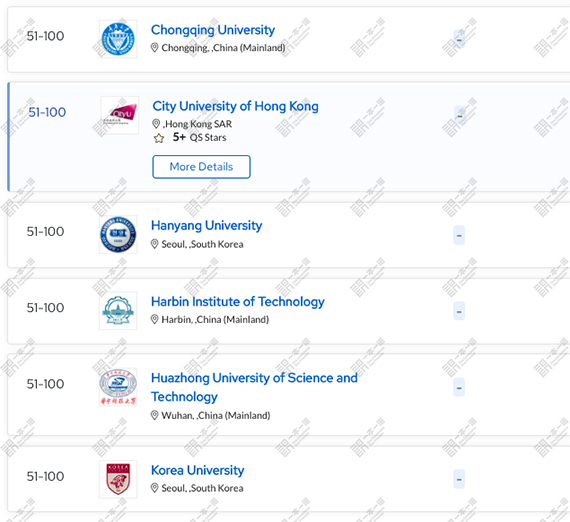Open the Hanyang University page link
The width and height of the screenshot is (570, 522).
click(206, 225)
